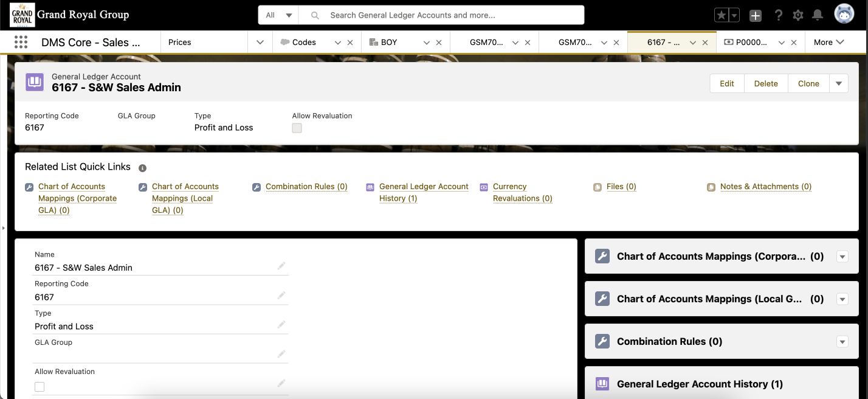The height and width of the screenshot is (399, 868).
Task: Open the Notifications bell
Action: coord(818,15)
